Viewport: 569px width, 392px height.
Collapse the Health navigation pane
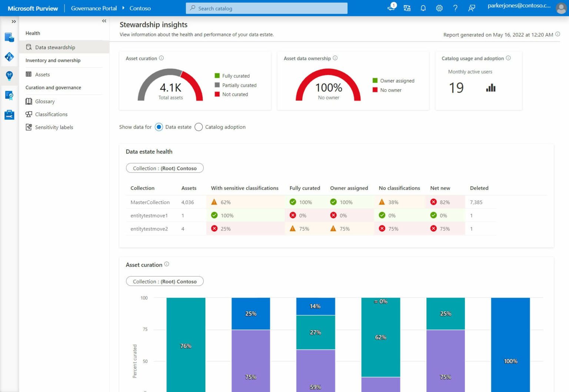104,21
